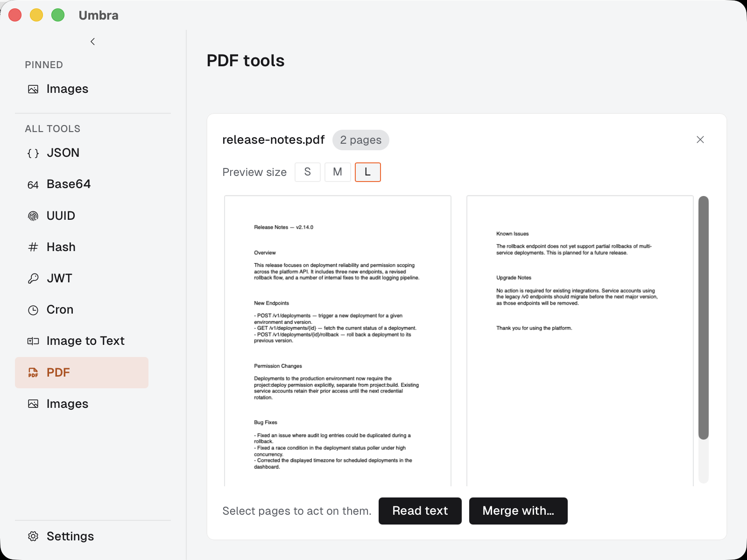Click the JWT key icon
The height and width of the screenshot is (560, 747).
[33, 279]
